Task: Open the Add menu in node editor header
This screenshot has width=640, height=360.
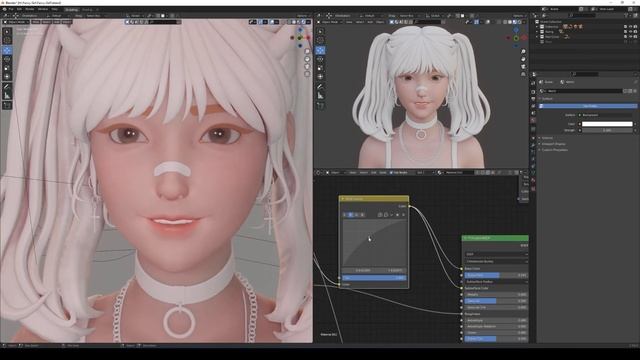Action: point(373,173)
